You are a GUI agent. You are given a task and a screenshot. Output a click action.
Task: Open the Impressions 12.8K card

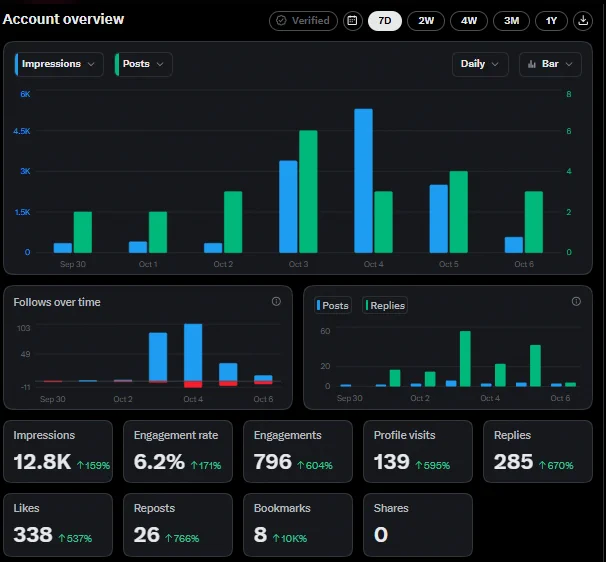pyautogui.click(x=58, y=451)
